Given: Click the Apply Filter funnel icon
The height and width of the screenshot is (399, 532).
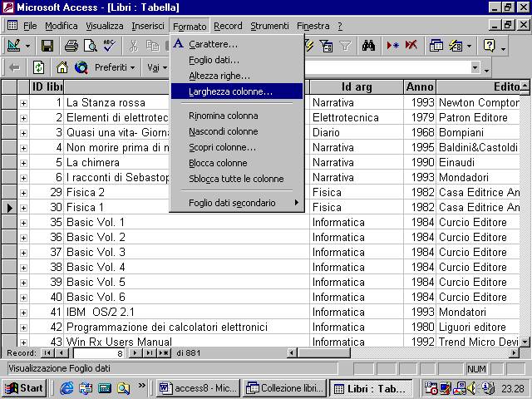Looking at the screenshot, I should pos(345,46).
